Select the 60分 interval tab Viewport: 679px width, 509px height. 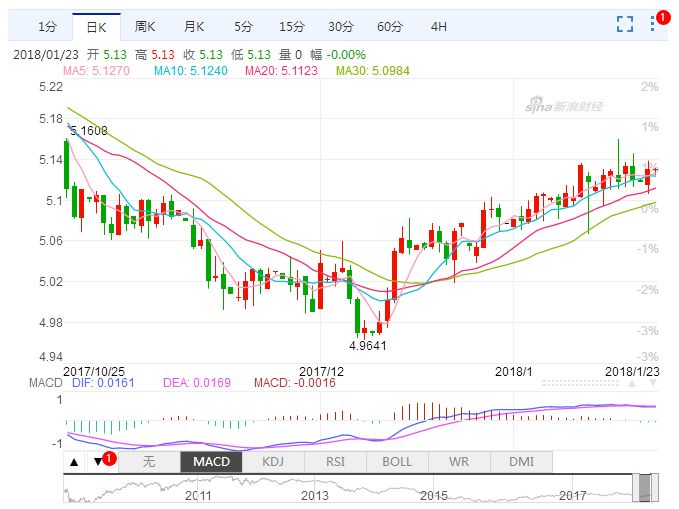[x=390, y=26]
